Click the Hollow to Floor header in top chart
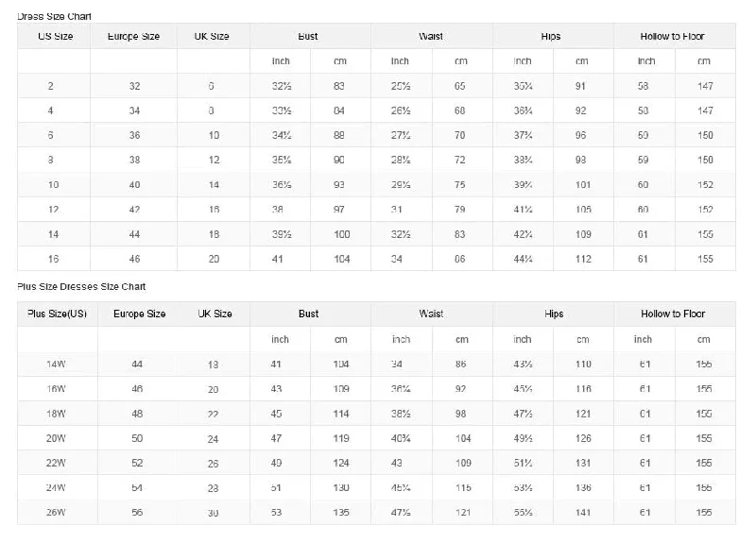Screen dimensions: 756x543 [672, 36]
